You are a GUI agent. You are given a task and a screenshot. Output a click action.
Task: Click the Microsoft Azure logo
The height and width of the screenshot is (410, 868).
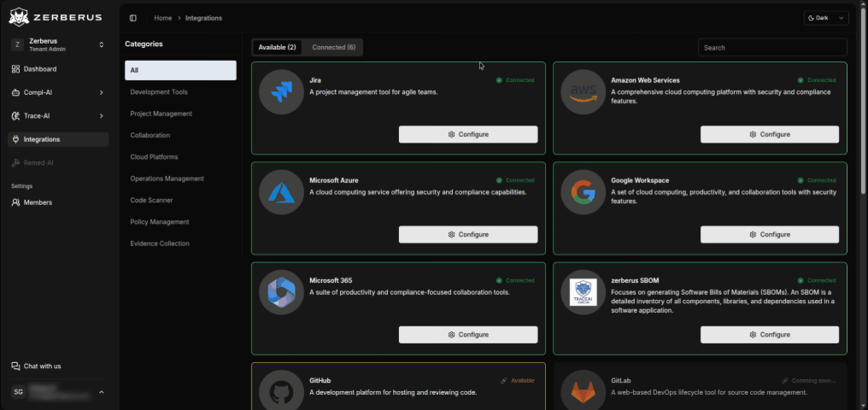click(281, 192)
